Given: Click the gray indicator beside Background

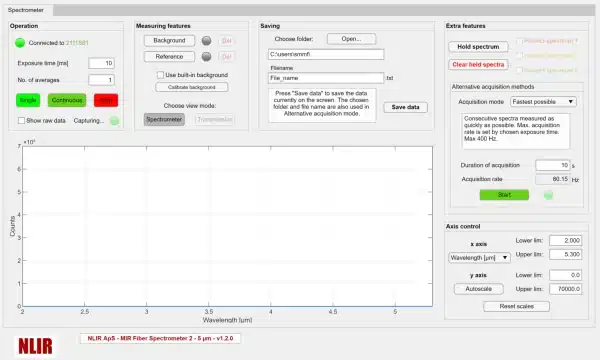Looking at the screenshot, I should [206, 41].
